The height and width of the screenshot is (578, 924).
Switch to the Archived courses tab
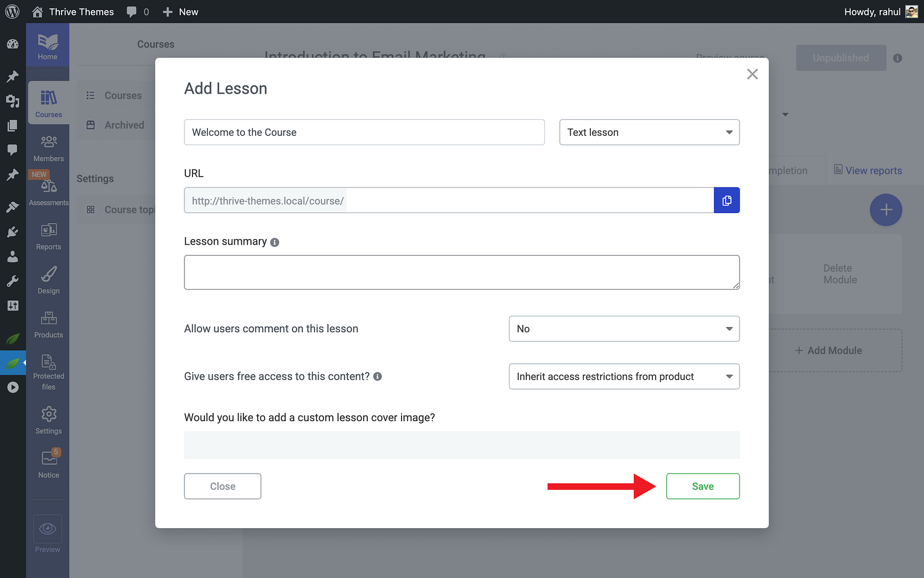[x=124, y=125]
